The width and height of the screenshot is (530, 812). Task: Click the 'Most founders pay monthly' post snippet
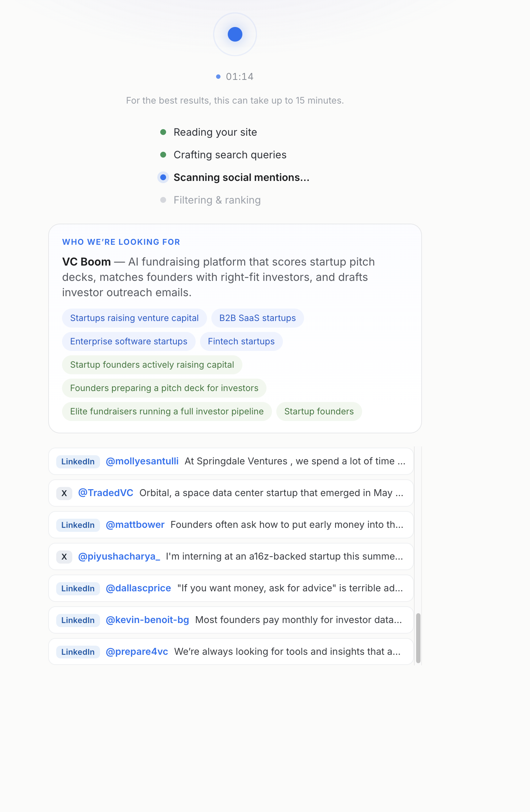point(299,620)
